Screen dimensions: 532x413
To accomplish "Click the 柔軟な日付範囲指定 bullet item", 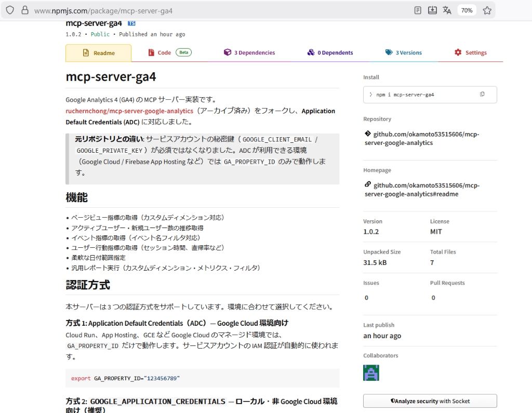I will [x=98, y=258].
